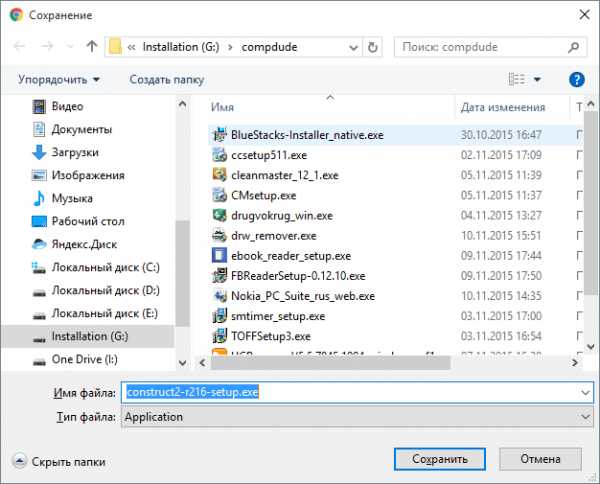This screenshot has width=600, height=484.
Task: Click the cleanmaster_12_1.exe file icon
Action: [x=220, y=175]
